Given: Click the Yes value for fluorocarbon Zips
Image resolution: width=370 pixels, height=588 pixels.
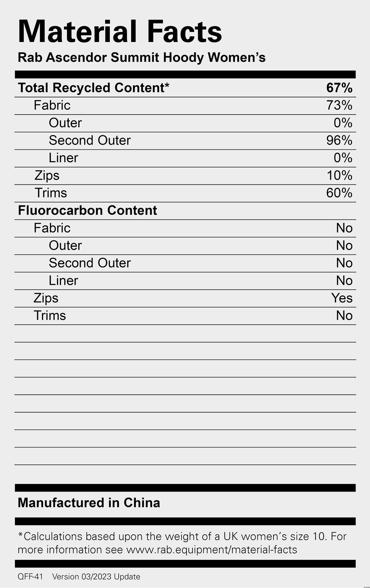Looking at the screenshot, I should [x=342, y=298].
